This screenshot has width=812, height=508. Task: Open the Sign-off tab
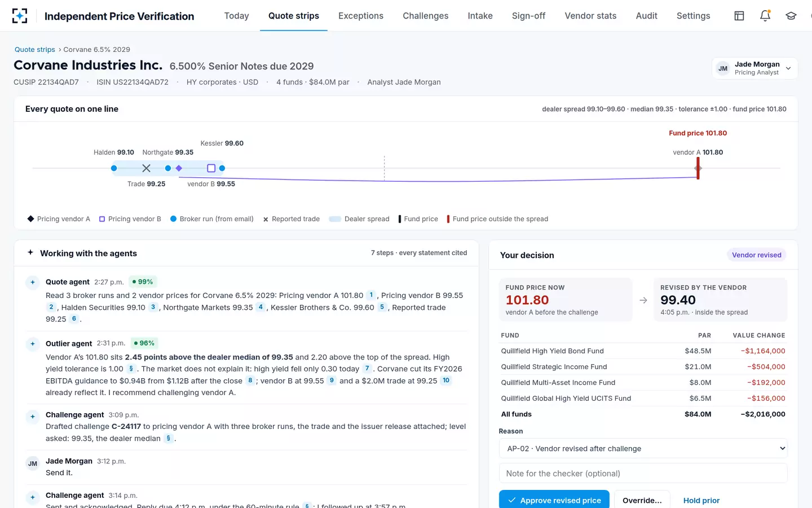528,16
